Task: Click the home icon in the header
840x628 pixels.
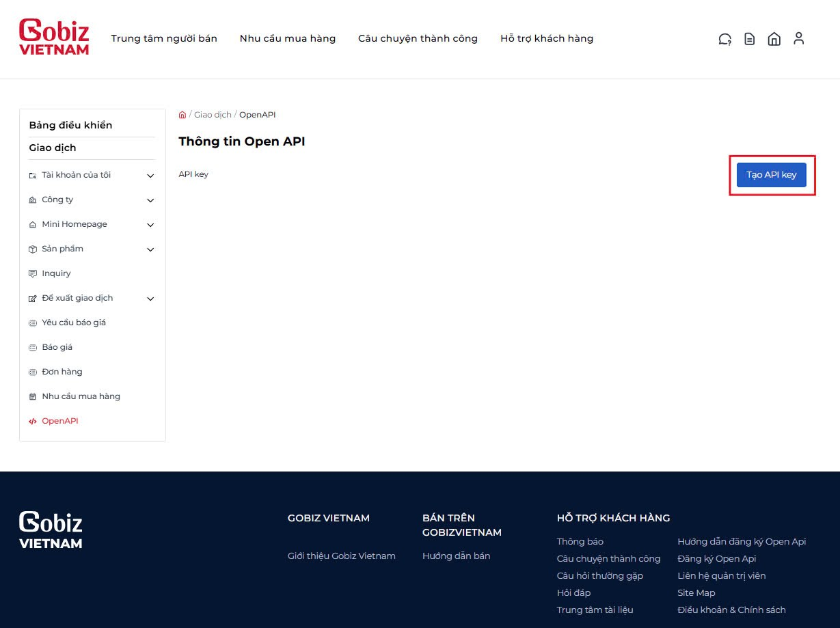Action: click(774, 39)
